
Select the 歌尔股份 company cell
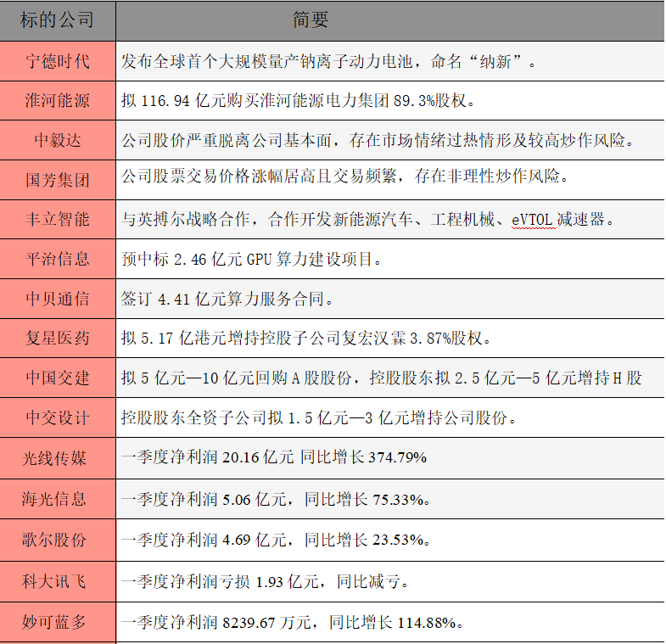58,540
